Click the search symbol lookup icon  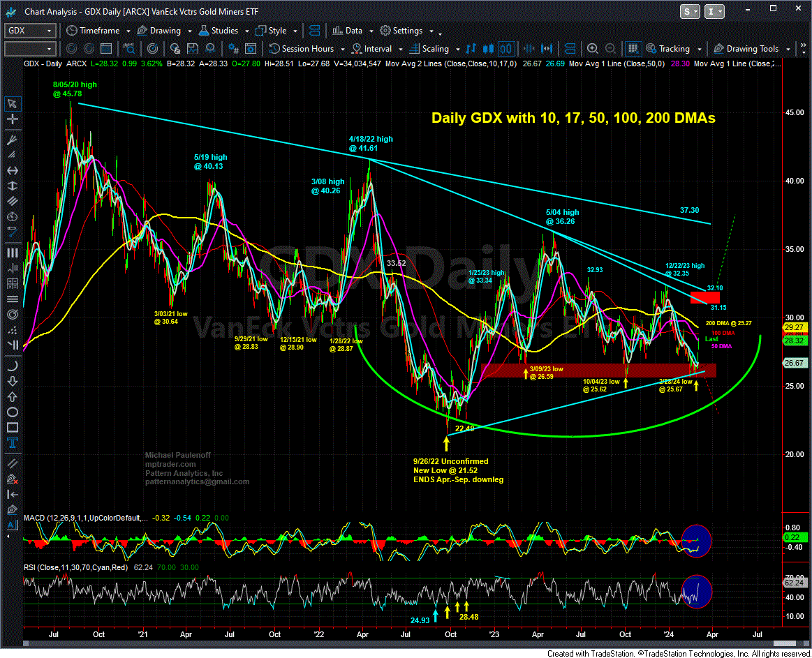point(129,49)
